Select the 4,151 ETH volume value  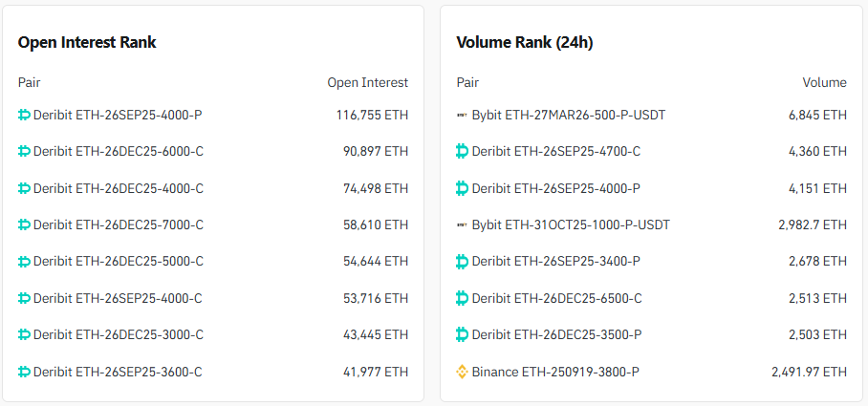point(818,188)
